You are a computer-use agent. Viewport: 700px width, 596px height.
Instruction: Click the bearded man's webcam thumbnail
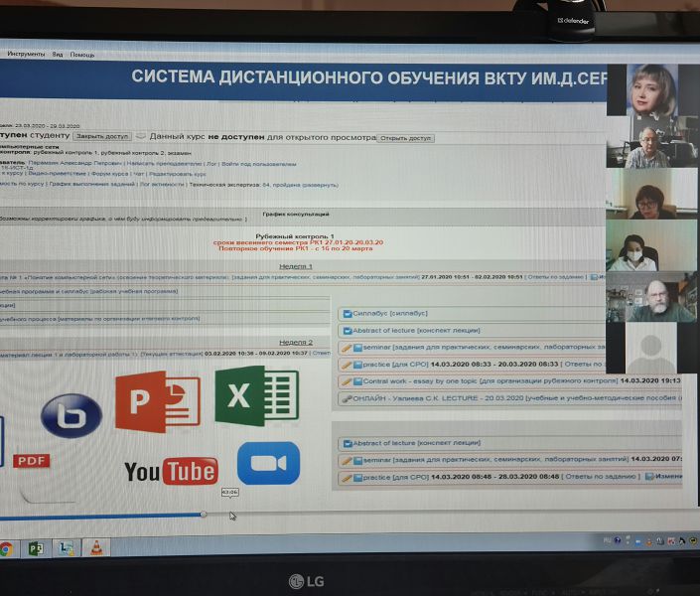[x=652, y=297]
